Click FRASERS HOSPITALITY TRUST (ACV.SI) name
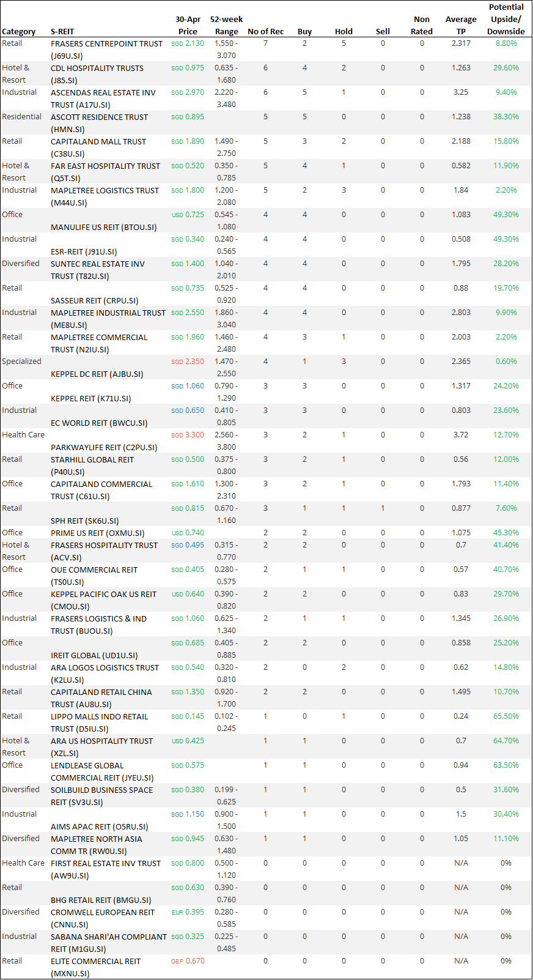 pyautogui.click(x=104, y=551)
